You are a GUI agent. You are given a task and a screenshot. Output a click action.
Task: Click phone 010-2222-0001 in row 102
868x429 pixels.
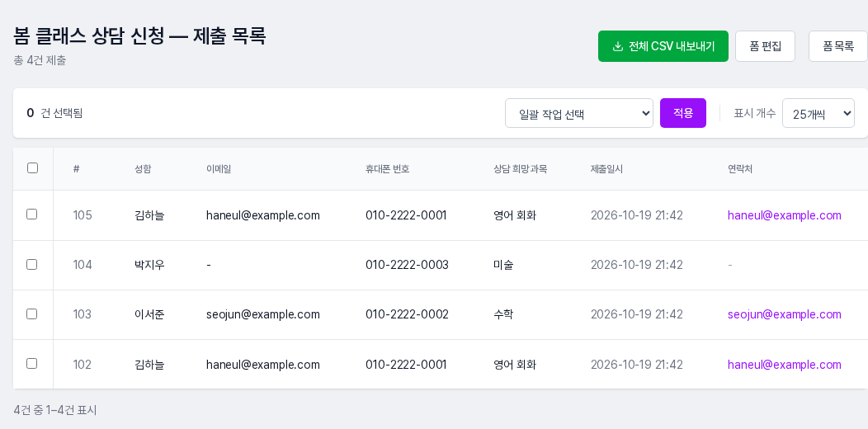pos(406,365)
